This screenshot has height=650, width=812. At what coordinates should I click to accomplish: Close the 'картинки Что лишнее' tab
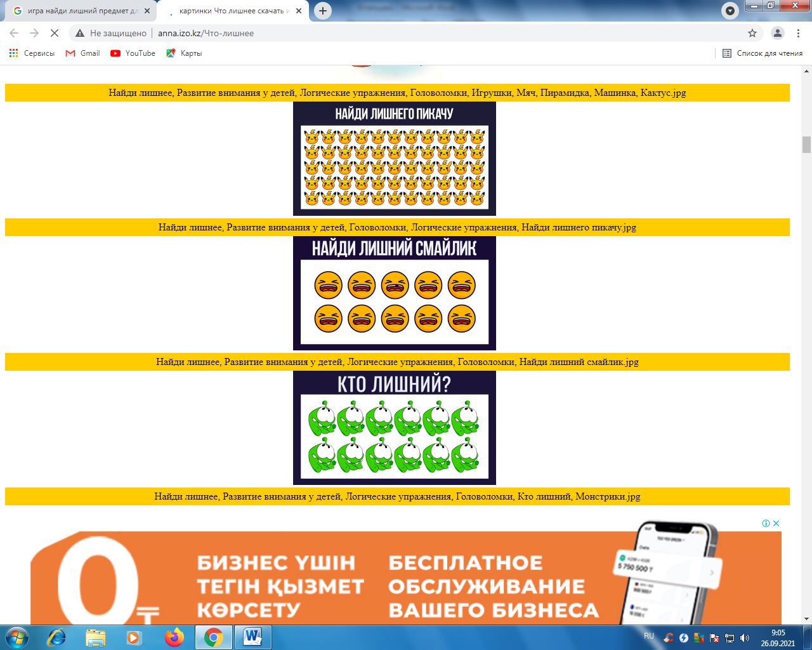(299, 11)
